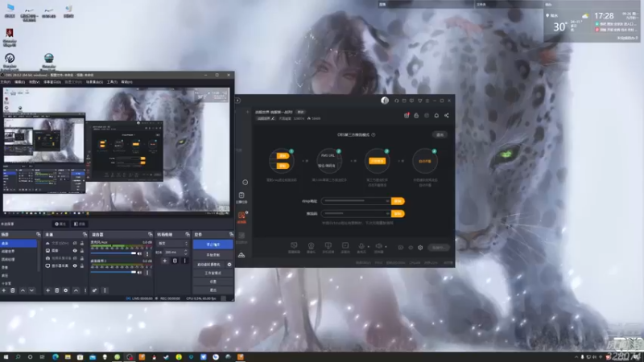Image resolution: width=644 pixels, height=362 pixels.
Task: Toggle eye icon in assistant bottom bar
Action: click(411, 248)
